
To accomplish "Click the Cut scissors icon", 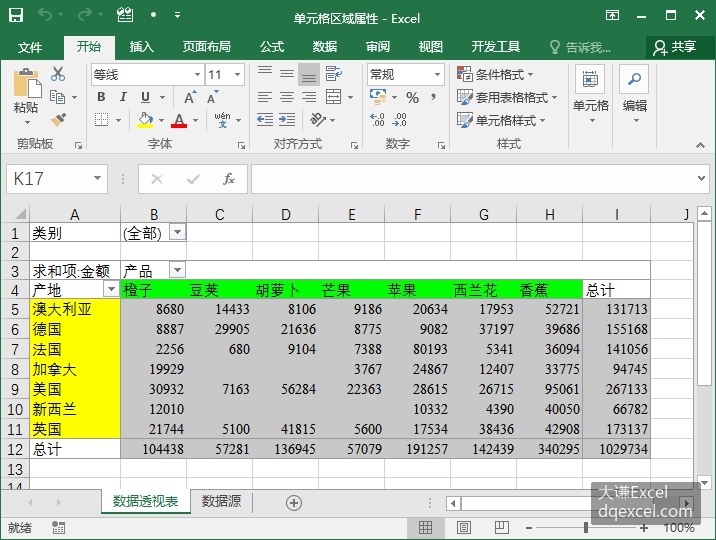I will [58, 73].
